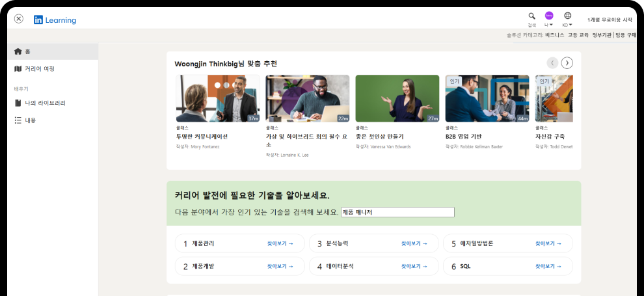Click 찾아보기 for 제품관리

[280, 243]
